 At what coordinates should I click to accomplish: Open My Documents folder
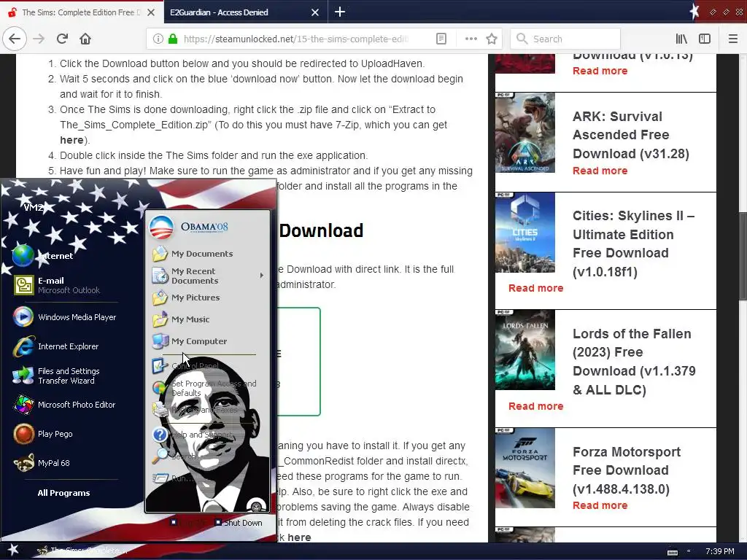(193, 253)
